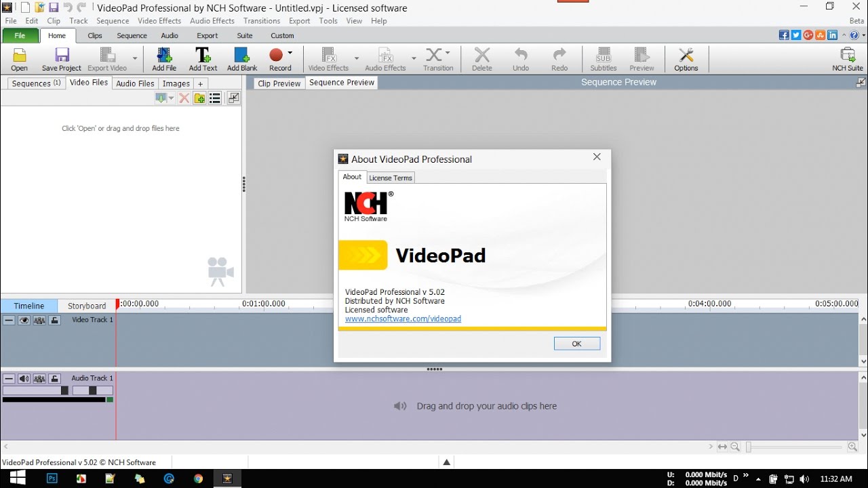Expand the Transition dropdown arrow
Screen dimensions: 868x488
(x=448, y=53)
